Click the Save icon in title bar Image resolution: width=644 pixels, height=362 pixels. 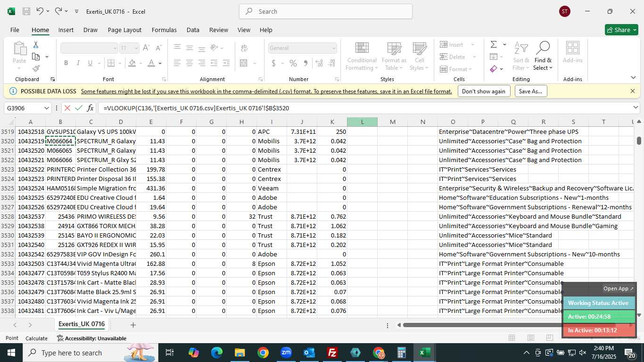(26, 11)
